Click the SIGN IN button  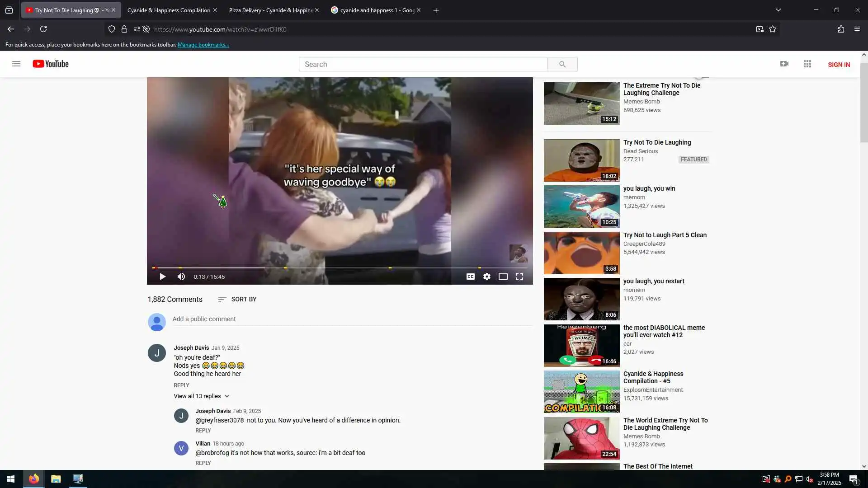(839, 65)
